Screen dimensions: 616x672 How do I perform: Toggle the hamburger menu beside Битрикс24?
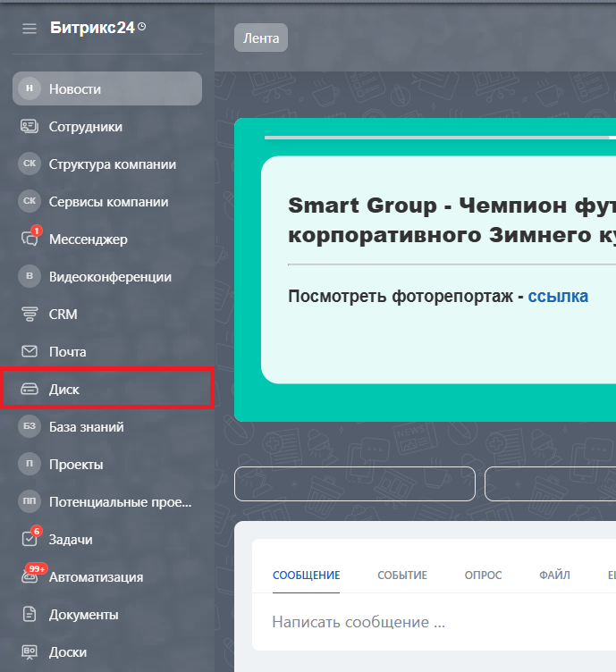(x=30, y=29)
